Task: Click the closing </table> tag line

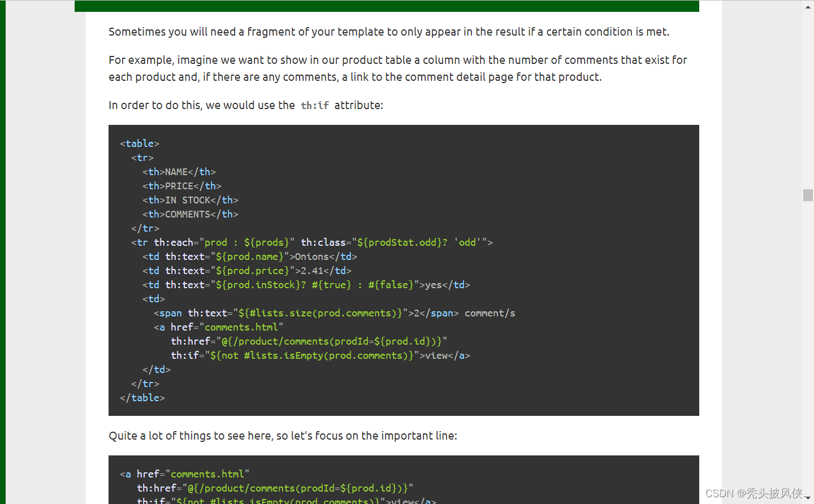Action: pyautogui.click(x=142, y=398)
